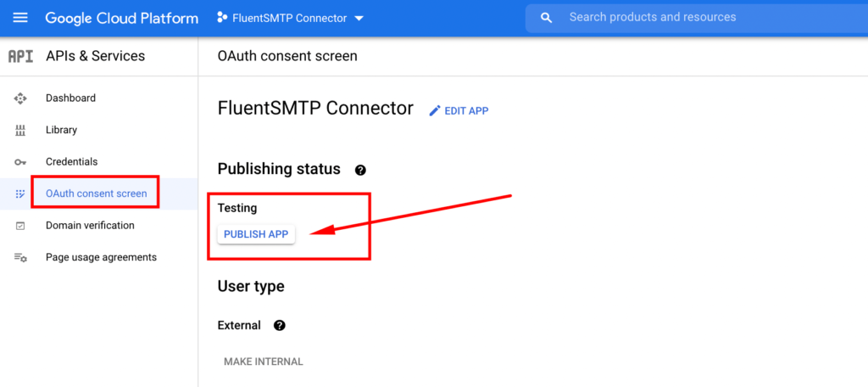868x387 pixels.
Task: Click the help icon beside External
Action: coord(280,325)
